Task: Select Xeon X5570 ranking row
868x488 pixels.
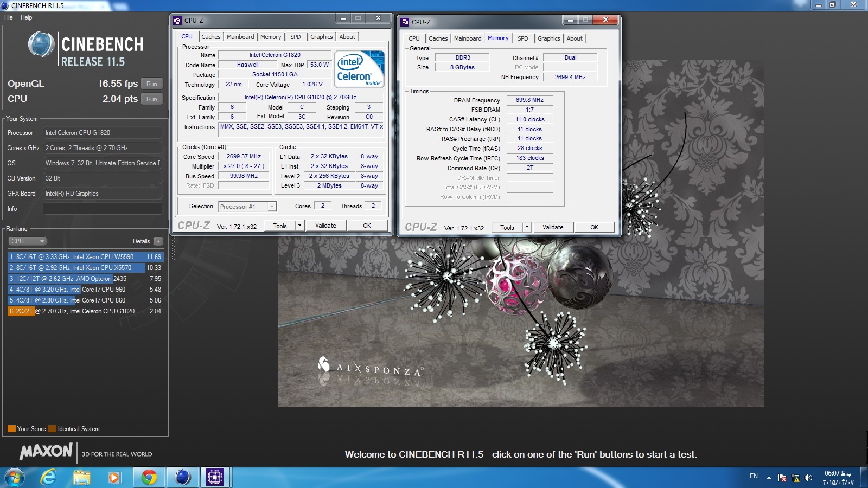Action: [x=85, y=268]
